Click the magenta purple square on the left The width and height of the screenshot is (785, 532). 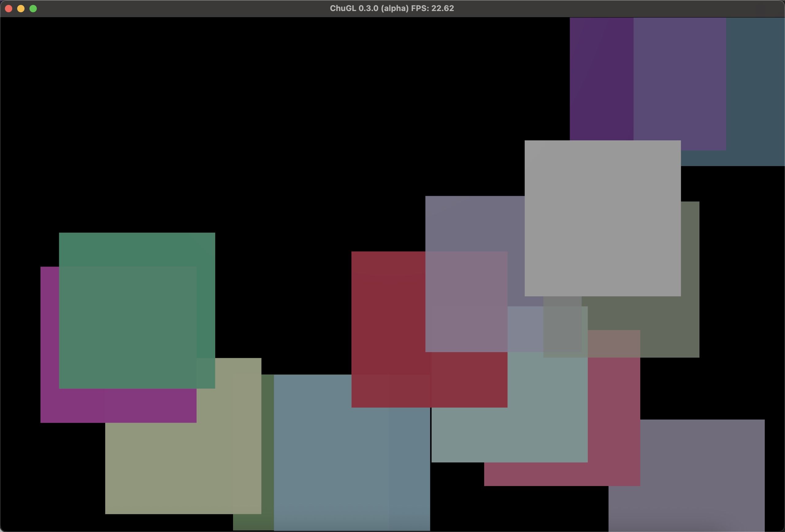click(x=118, y=345)
